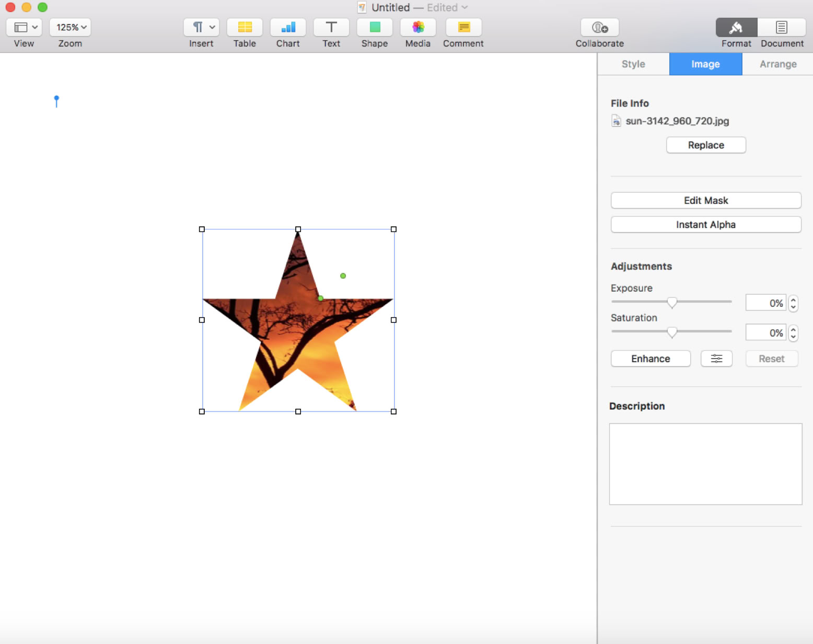Open the advanced image adjustments icon
813x644 pixels.
pyautogui.click(x=716, y=359)
